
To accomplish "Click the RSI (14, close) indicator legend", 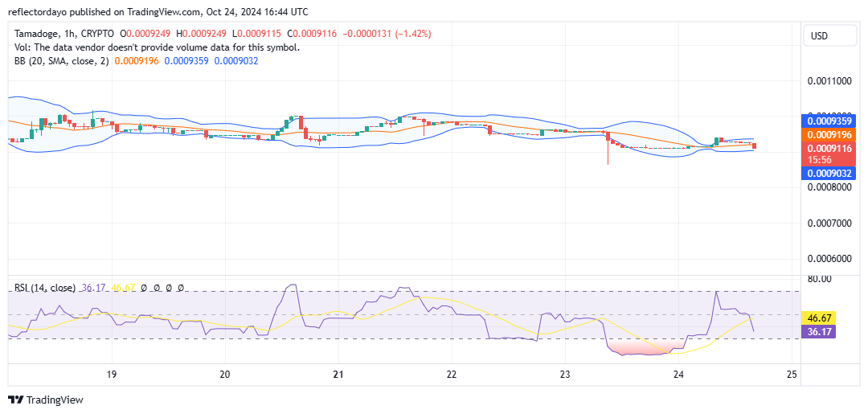I will [x=45, y=288].
